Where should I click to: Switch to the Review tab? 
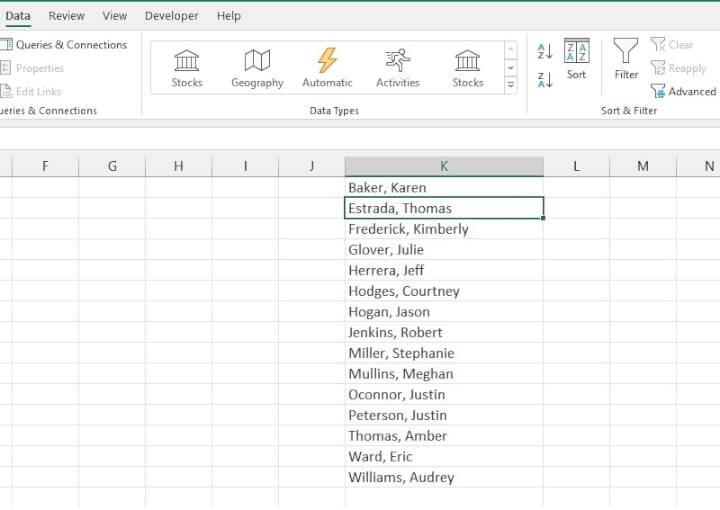[x=67, y=16]
